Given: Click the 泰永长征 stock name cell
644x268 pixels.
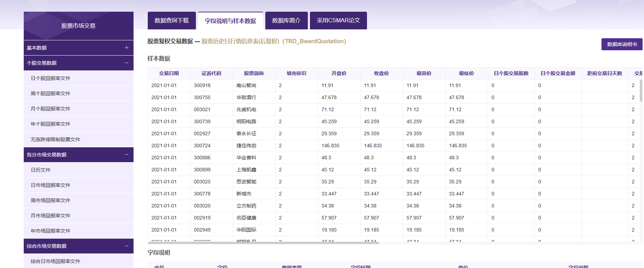Looking at the screenshot, I should point(254,133).
